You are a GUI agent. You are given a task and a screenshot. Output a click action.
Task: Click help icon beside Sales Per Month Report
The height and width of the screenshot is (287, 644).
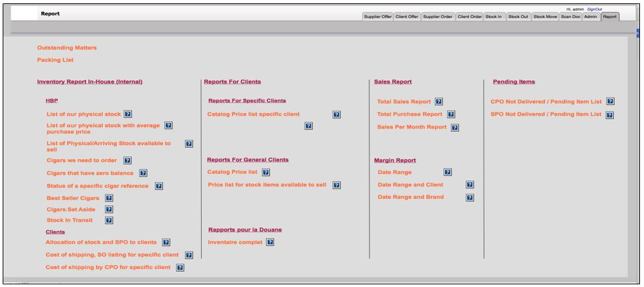pos(455,127)
